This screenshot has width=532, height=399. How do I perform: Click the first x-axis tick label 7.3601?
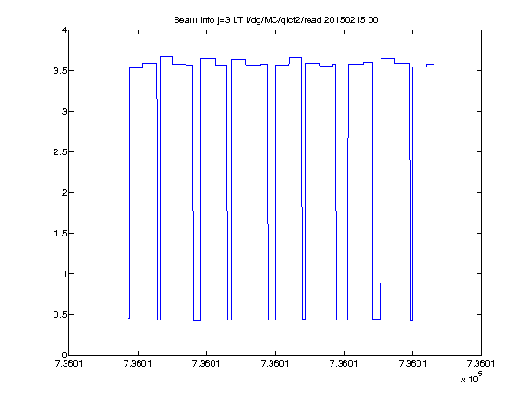click(x=69, y=364)
